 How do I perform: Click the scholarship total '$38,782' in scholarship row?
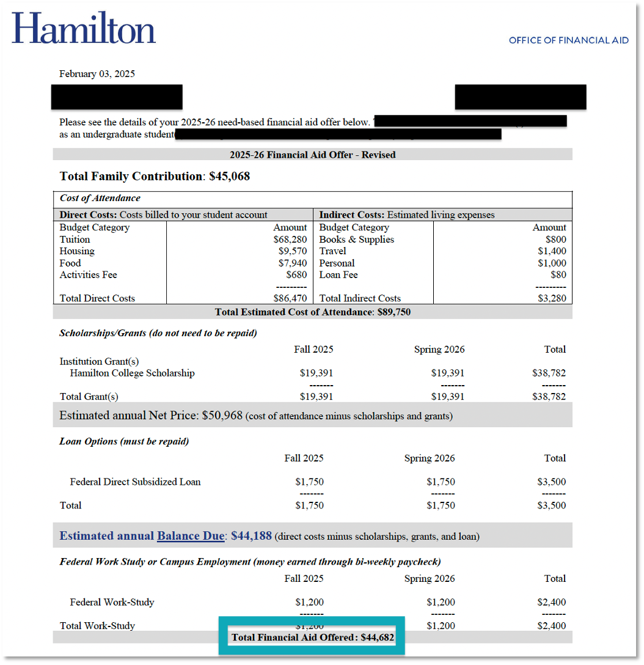[549, 373]
